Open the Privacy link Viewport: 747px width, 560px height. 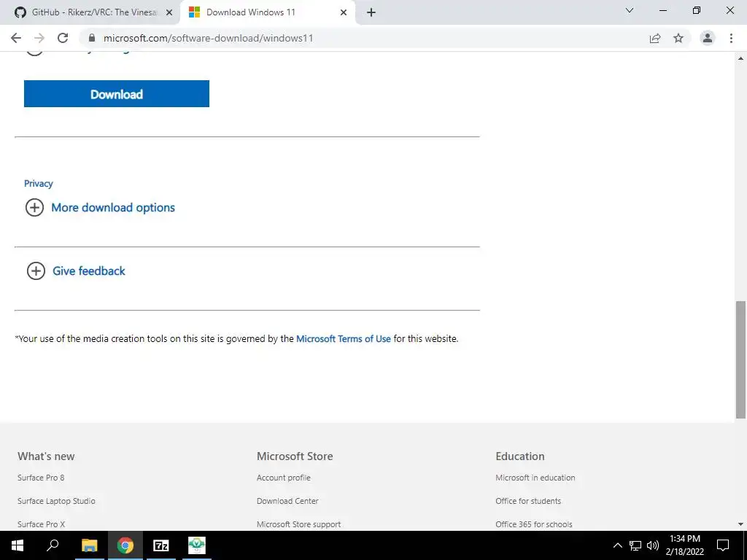(39, 183)
